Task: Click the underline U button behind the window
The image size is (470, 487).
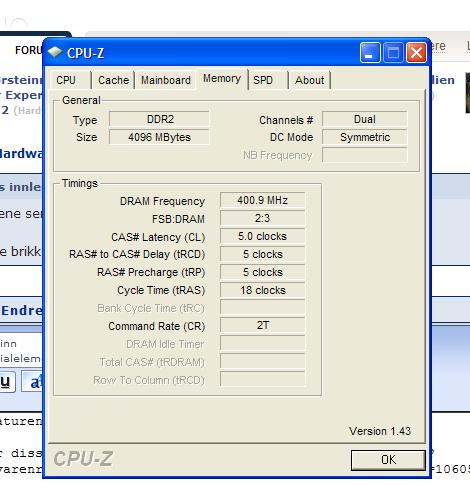Action: pos(7,382)
